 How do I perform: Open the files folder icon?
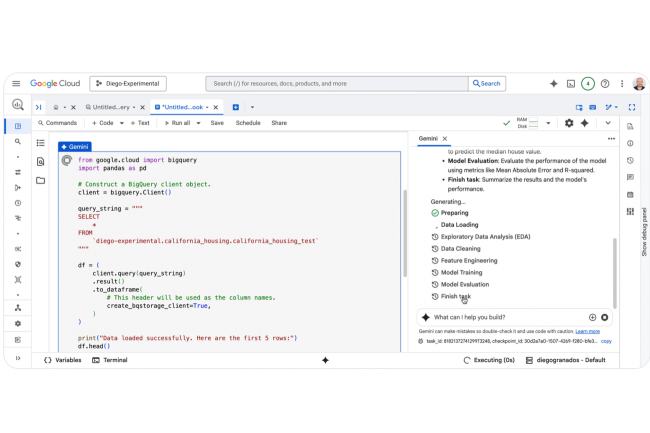(40, 180)
